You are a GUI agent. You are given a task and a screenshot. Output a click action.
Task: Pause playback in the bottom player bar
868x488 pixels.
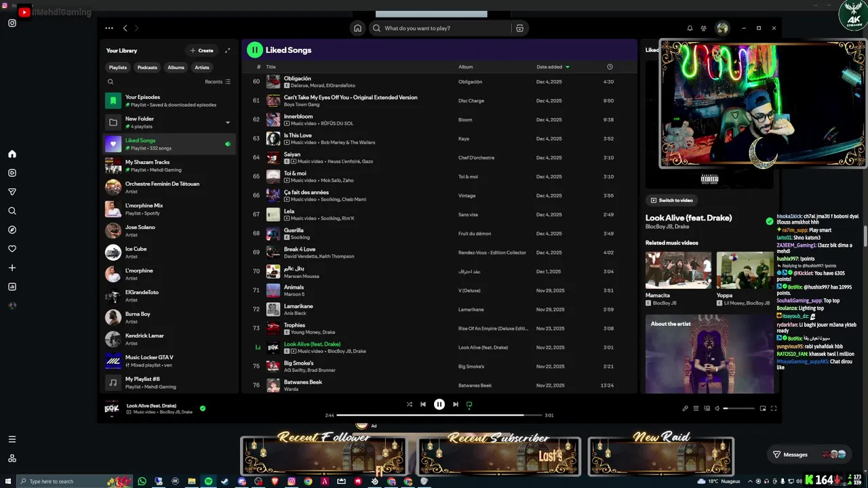439,404
